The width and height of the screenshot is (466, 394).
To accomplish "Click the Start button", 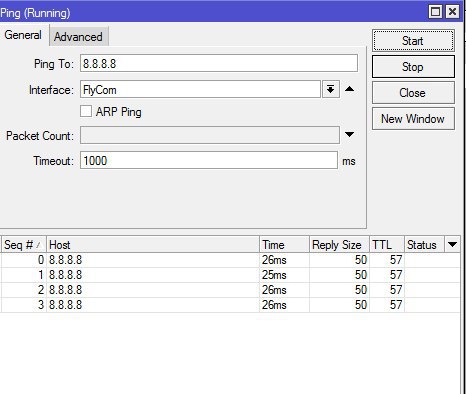I will (x=413, y=41).
